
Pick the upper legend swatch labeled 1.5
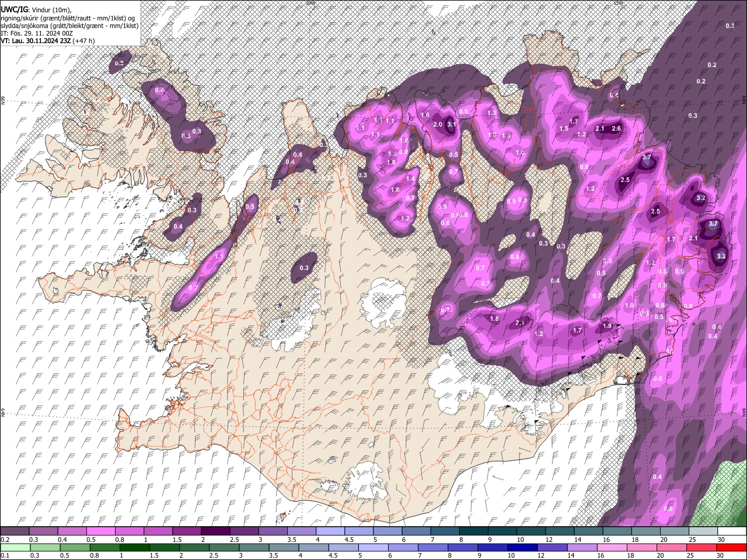186,531
